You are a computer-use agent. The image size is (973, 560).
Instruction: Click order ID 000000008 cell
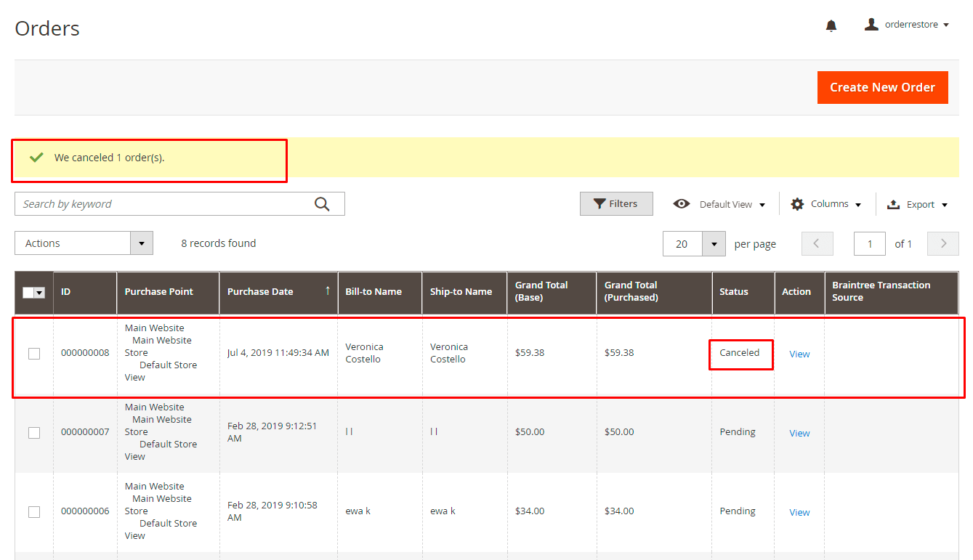(x=85, y=353)
